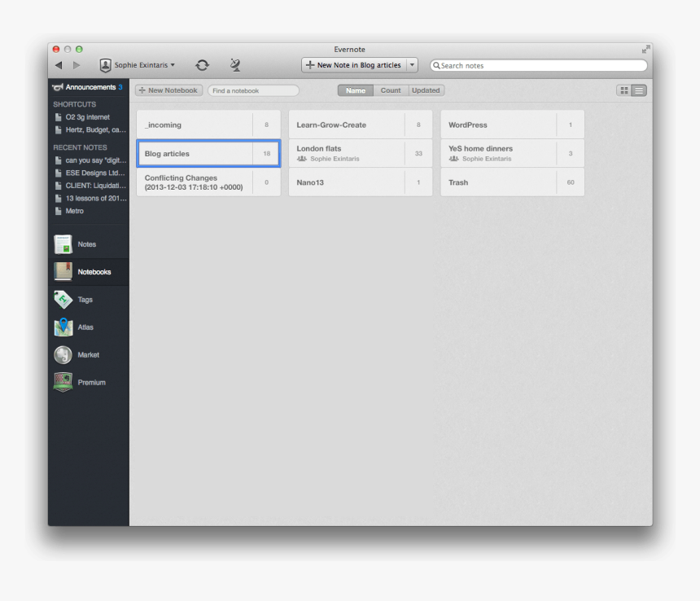Image resolution: width=700 pixels, height=601 pixels.
Task: Sort notebooks by Count
Action: click(391, 90)
